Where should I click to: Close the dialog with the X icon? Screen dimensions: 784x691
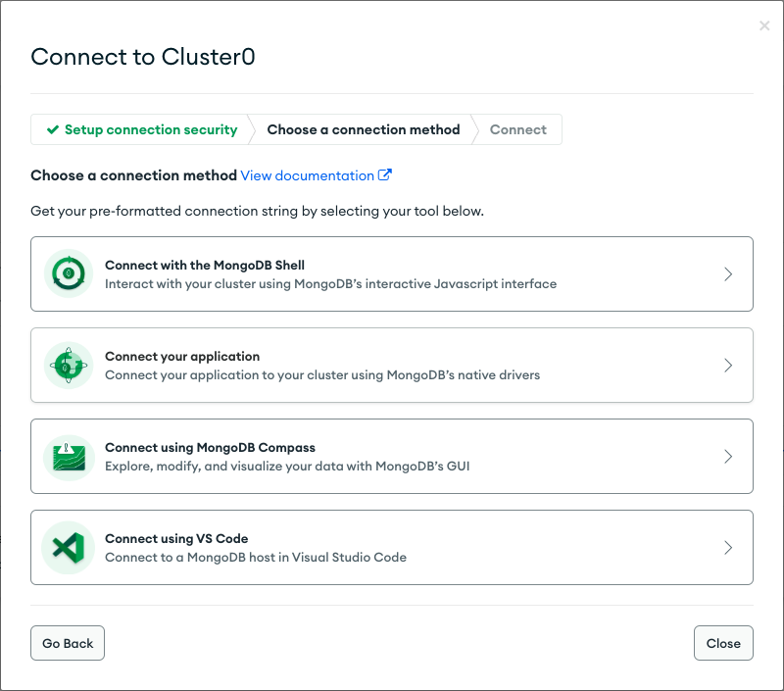click(764, 25)
